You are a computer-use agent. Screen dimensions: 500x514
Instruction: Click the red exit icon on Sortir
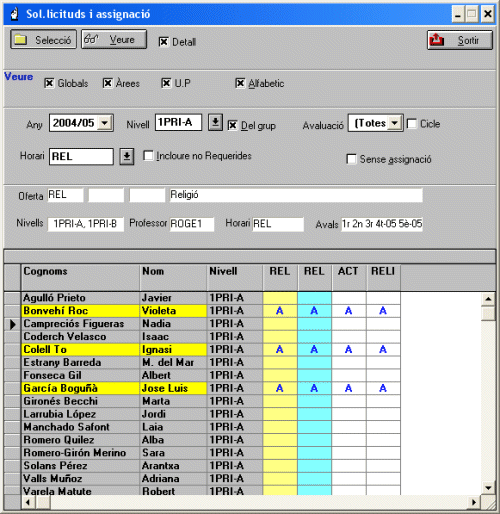[437, 40]
